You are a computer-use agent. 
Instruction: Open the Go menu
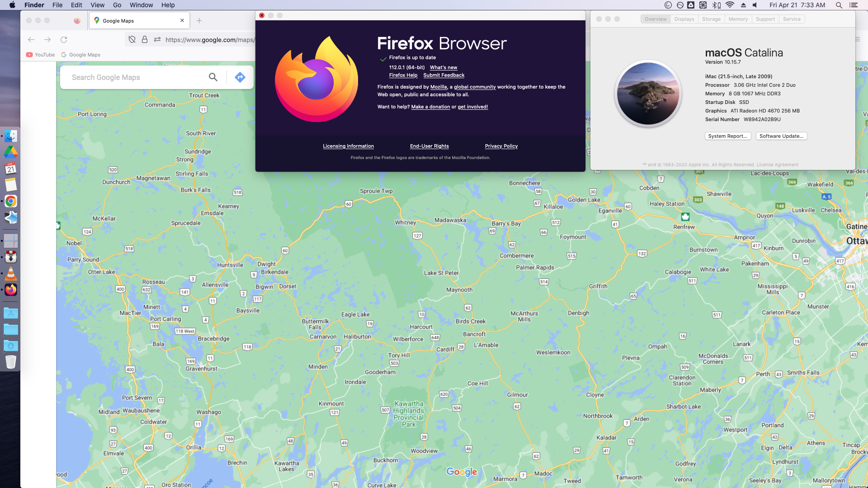117,5
